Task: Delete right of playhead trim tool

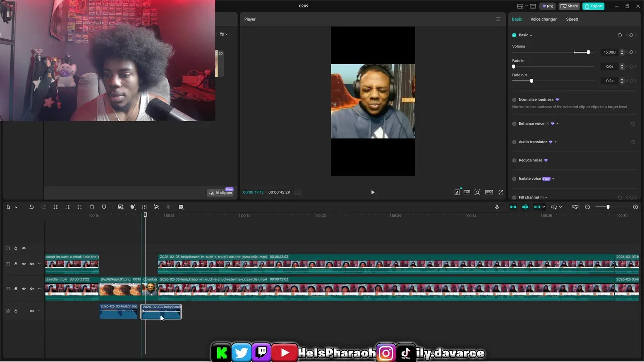Action: (x=79, y=207)
